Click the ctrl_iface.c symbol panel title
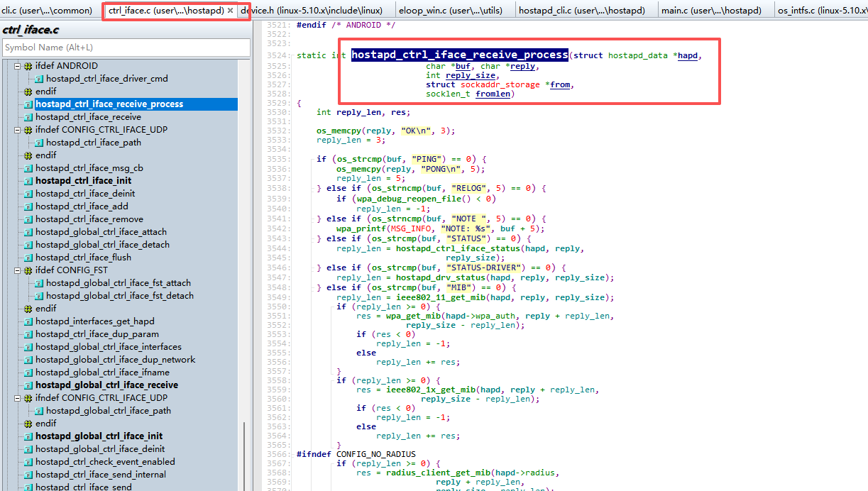Image resolution: width=868 pixels, height=491 pixels. tap(31, 31)
